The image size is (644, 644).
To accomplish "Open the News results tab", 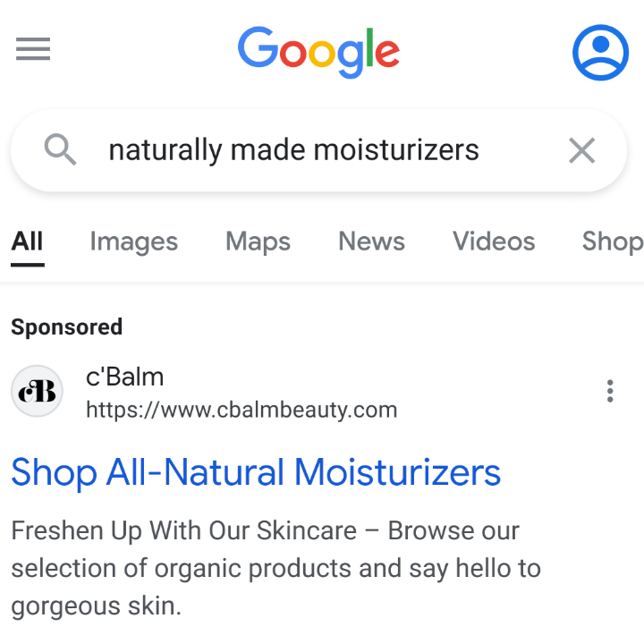I will coord(371,241).
